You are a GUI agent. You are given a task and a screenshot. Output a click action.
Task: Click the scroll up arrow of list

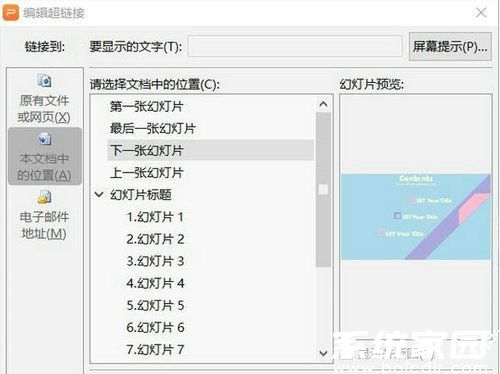point(323,104)
